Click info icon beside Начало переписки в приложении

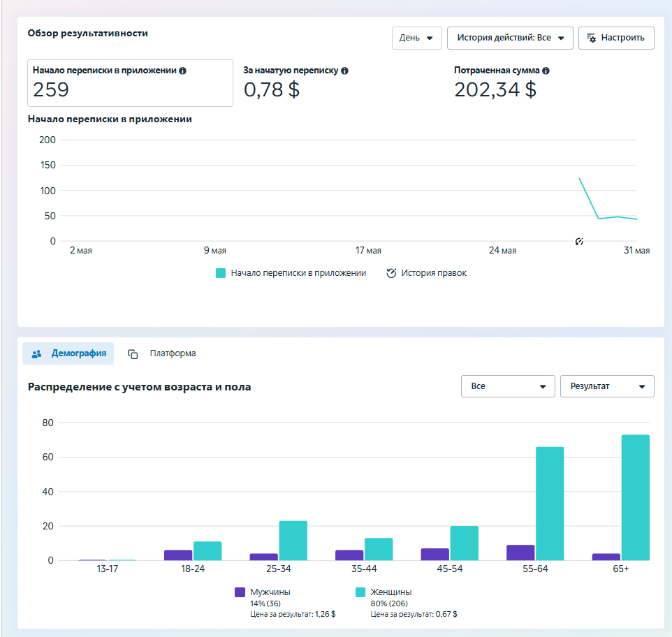click(x=182, y=71)
